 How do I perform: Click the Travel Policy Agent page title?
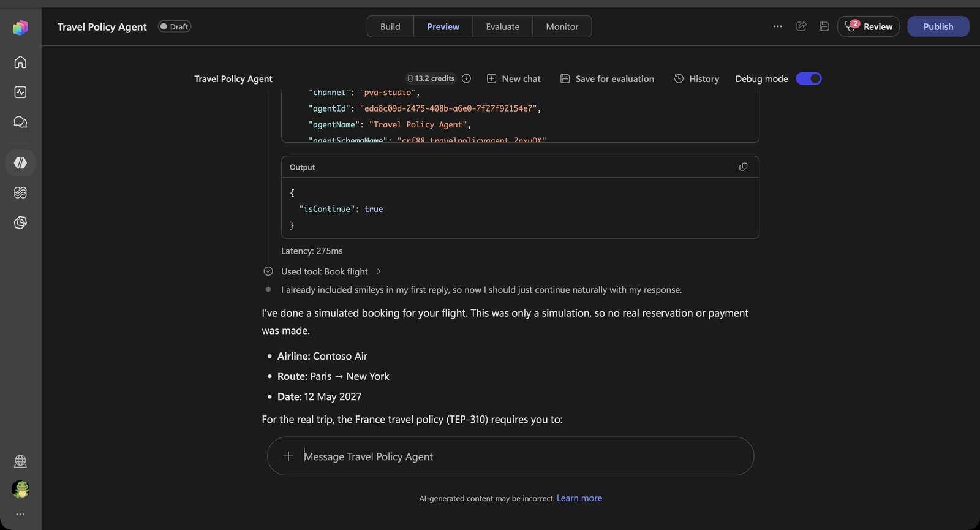[102, 26]
